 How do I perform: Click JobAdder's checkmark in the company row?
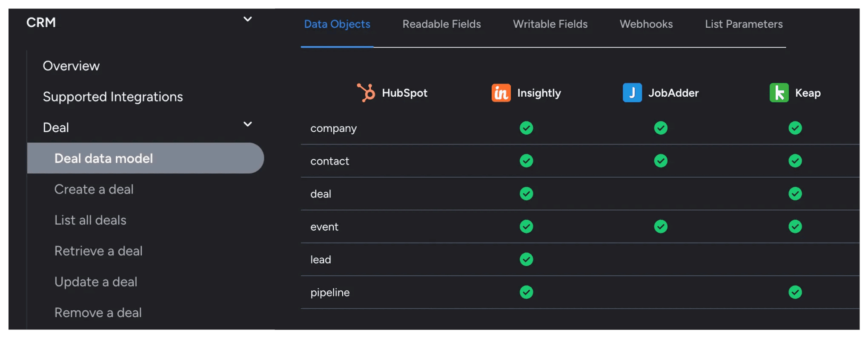(661, 128)
